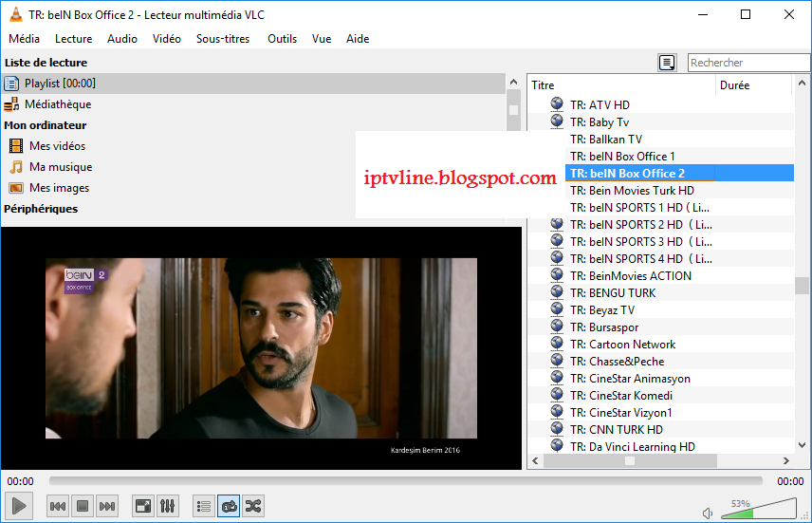Click globe icon beside TR: Cartoon Network

click(x=557, y=344)
